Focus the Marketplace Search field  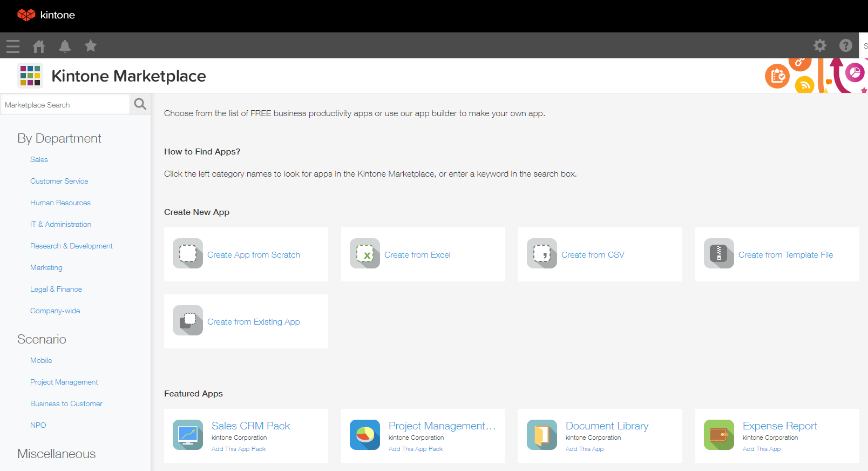click(x=65, y=105)
